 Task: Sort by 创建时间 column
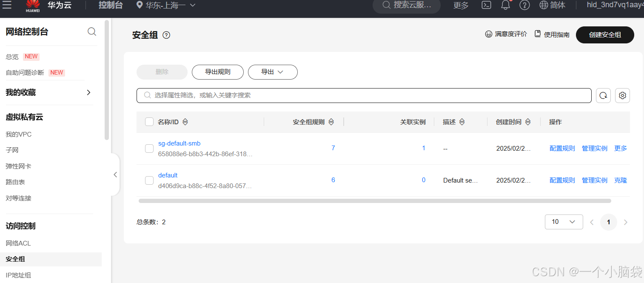click(x=527, y=122)
